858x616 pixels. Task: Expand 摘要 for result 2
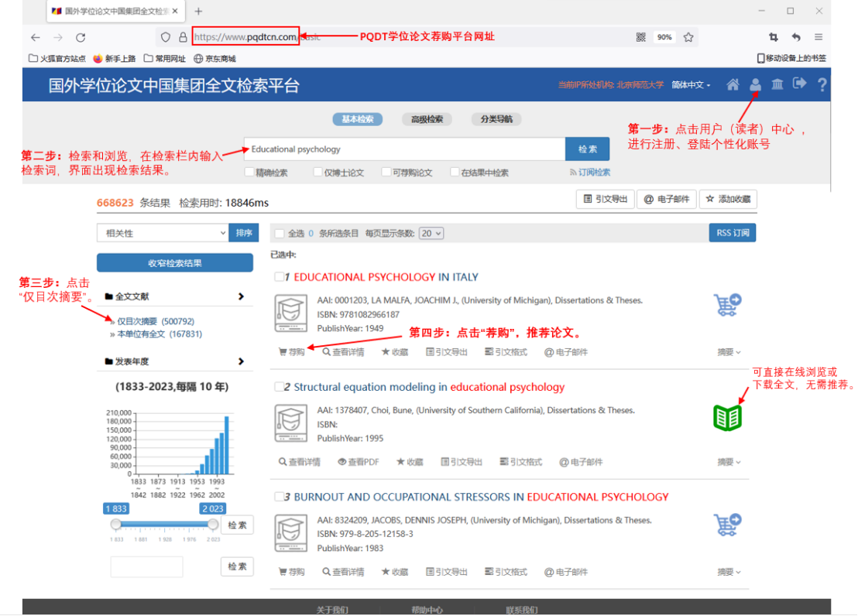point(729,462)
